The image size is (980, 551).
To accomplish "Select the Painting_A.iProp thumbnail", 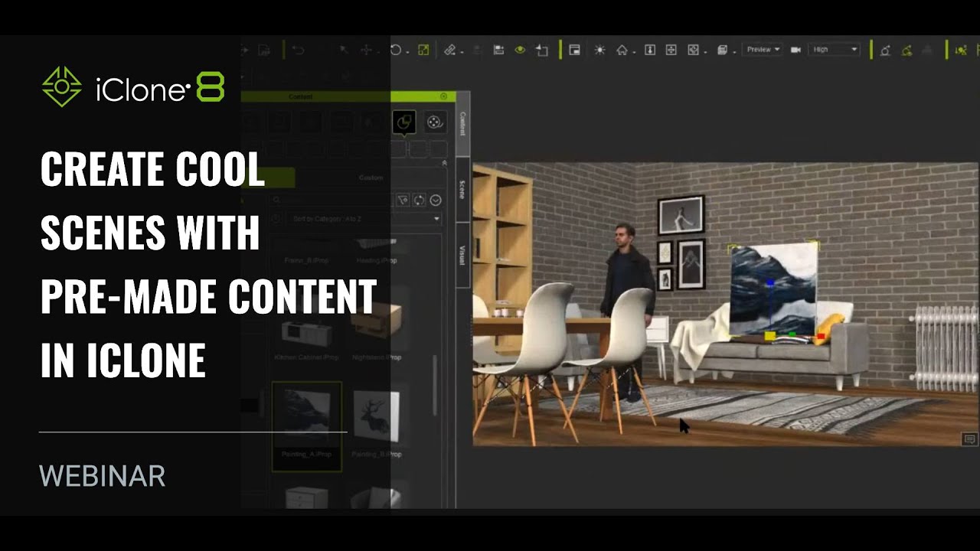I will click(306, 426).
